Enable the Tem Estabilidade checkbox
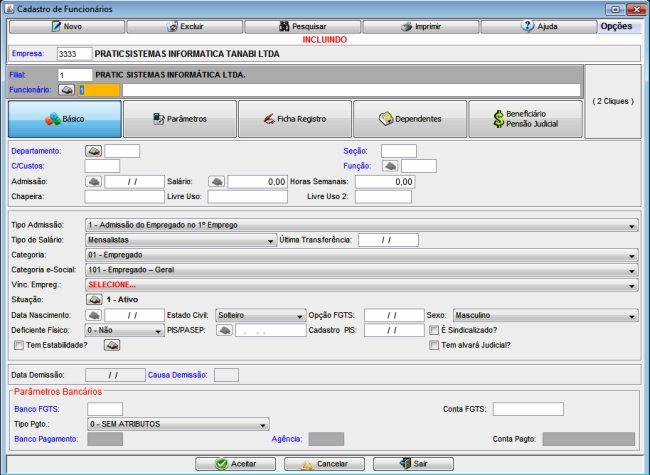This screenshot has width=650, height=475. 19,345
